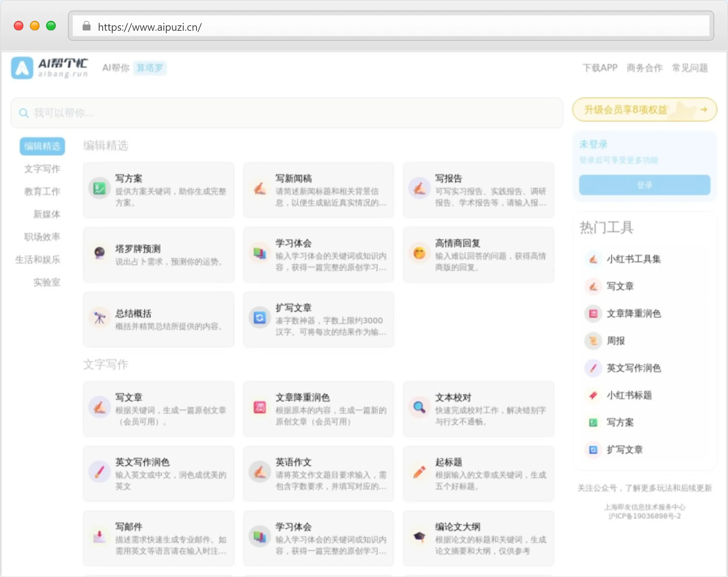Click the 算塔罗 tag in header
Image resolution: width=728 pixels, height=577 pixels.
(150, 68)
